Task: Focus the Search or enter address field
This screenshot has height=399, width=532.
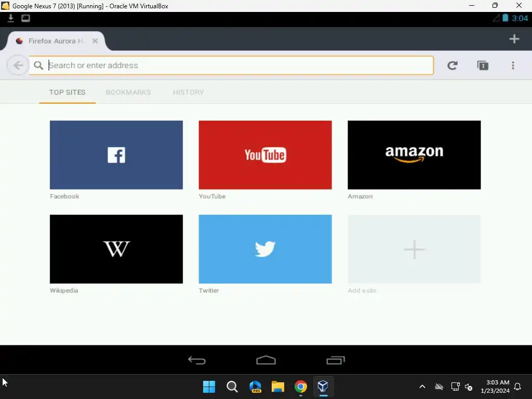Action: pos(231,65)
